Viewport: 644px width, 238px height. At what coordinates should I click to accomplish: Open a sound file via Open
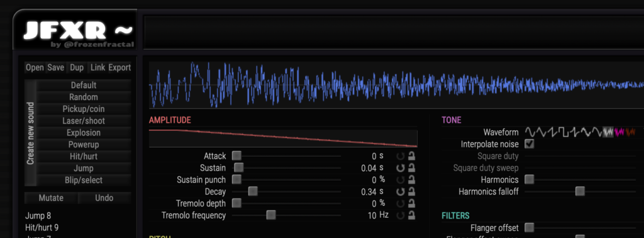[x=35, y=67]
